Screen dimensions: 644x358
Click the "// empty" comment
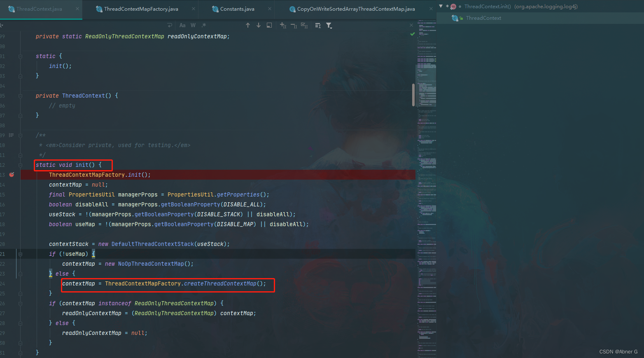62,105
